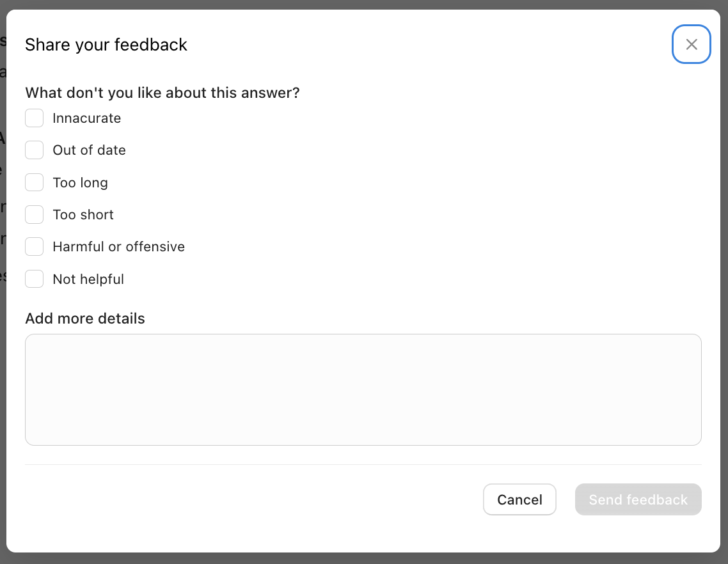Click the 'Share your feedback' dialog title
The height and width of the screenshot is (564, 728).
coord(106,45)
